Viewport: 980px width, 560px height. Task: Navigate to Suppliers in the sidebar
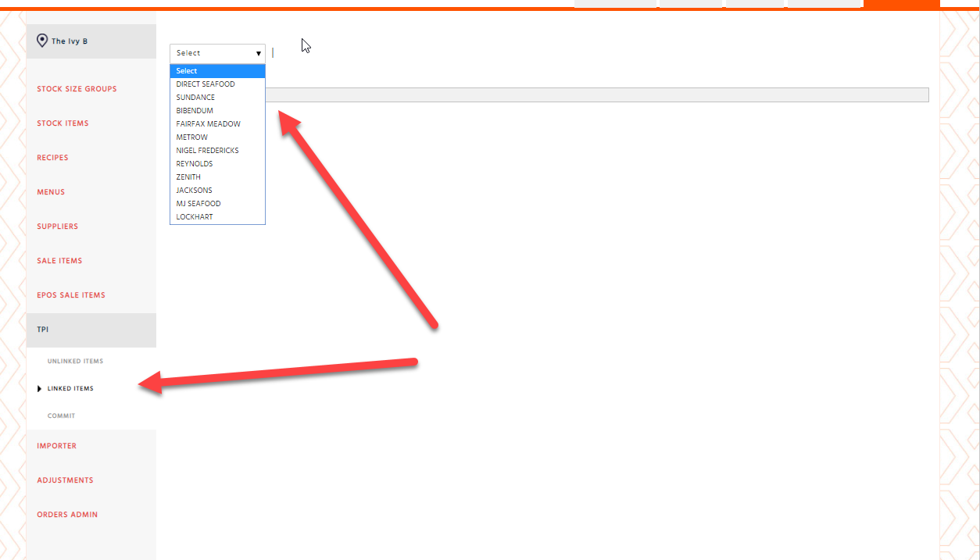click(58, 226)
